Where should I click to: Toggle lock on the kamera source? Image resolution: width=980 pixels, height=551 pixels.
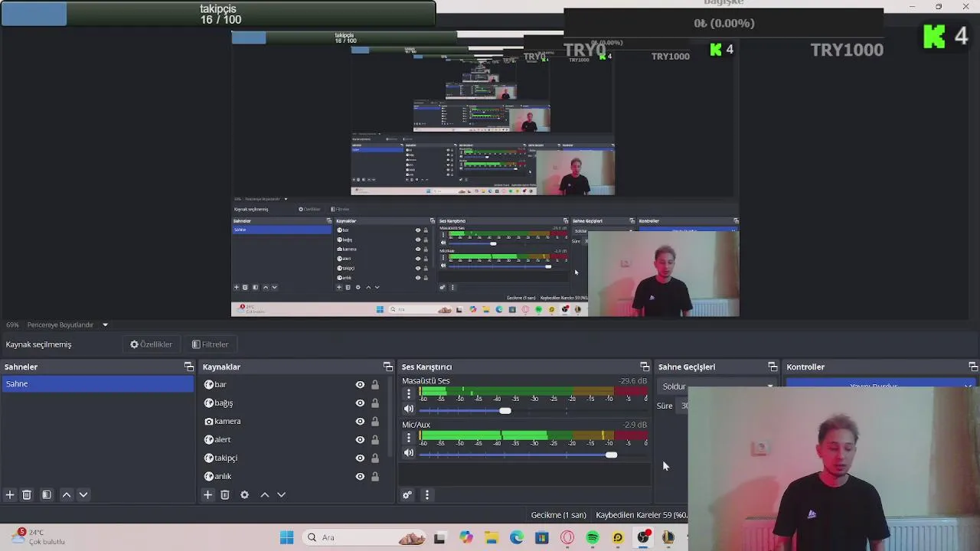[375, 422]
